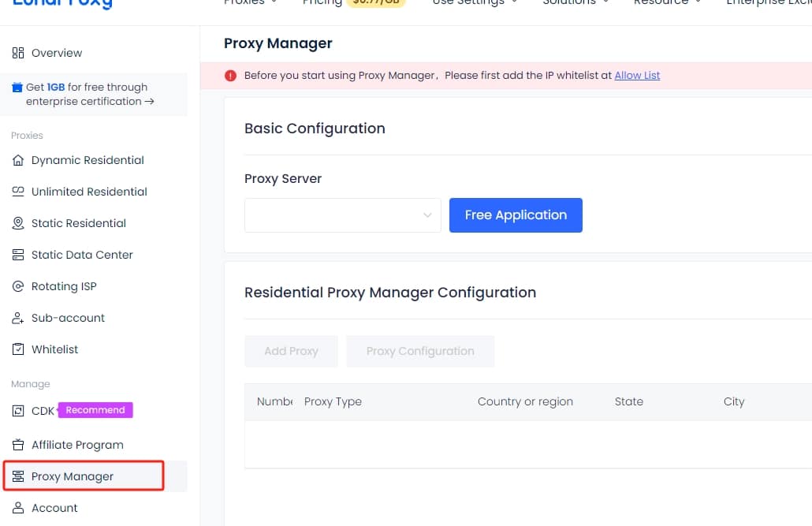The width and height of the screenshot is (812, 526).
Task: Click the Proxy Manager sidebar icon
Action: 18,476
